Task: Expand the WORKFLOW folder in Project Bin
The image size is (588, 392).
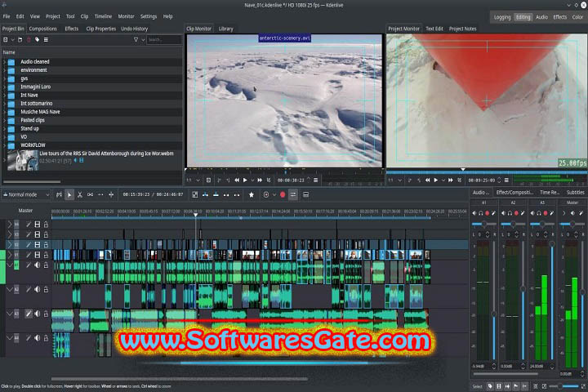Action: pos(5,145)
